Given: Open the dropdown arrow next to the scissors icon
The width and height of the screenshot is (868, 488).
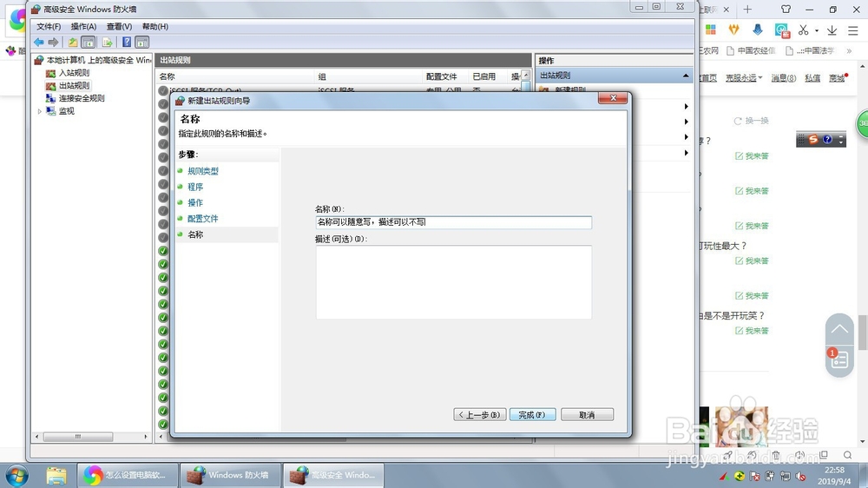Looking at the screenshot, I should (x=817, y=30).
